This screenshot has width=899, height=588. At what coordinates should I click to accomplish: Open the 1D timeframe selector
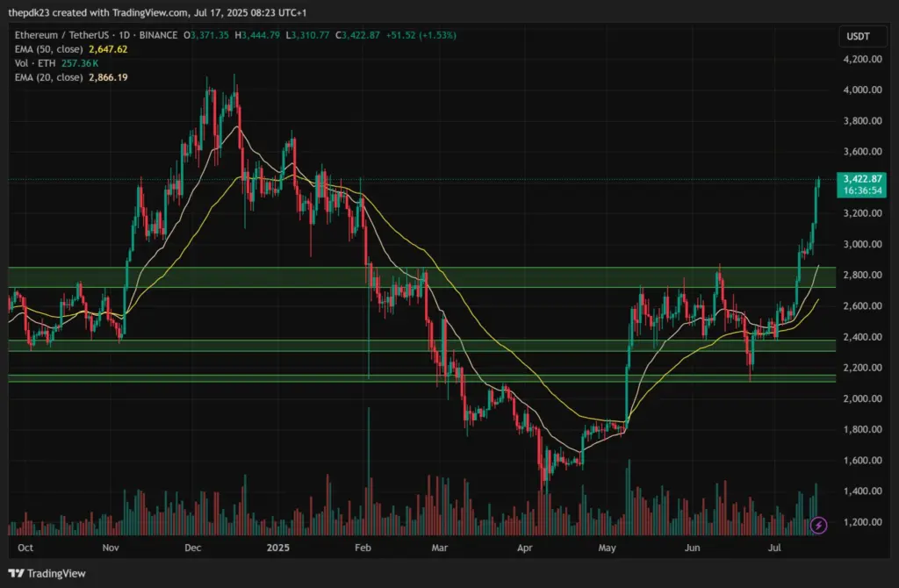[126, 36]
